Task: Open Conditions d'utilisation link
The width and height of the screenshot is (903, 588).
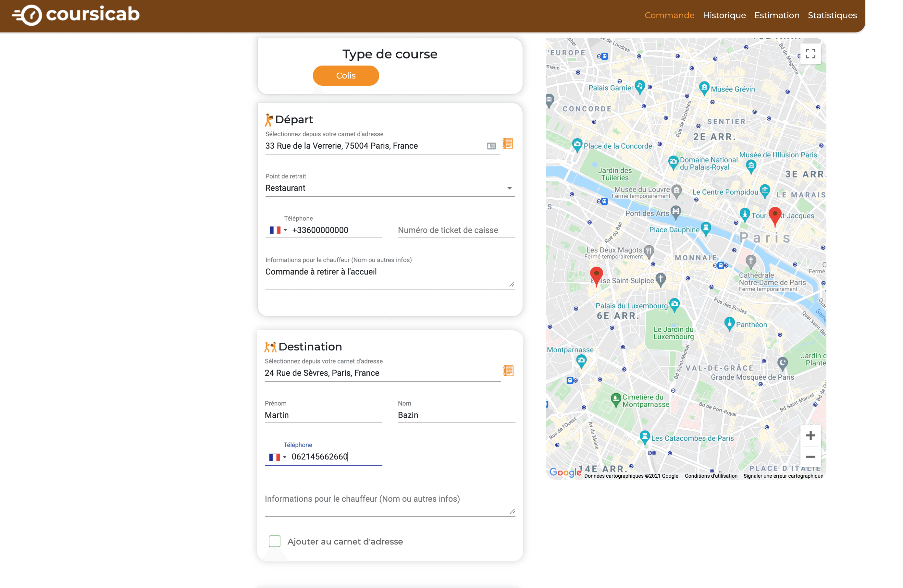Action: 711,476
